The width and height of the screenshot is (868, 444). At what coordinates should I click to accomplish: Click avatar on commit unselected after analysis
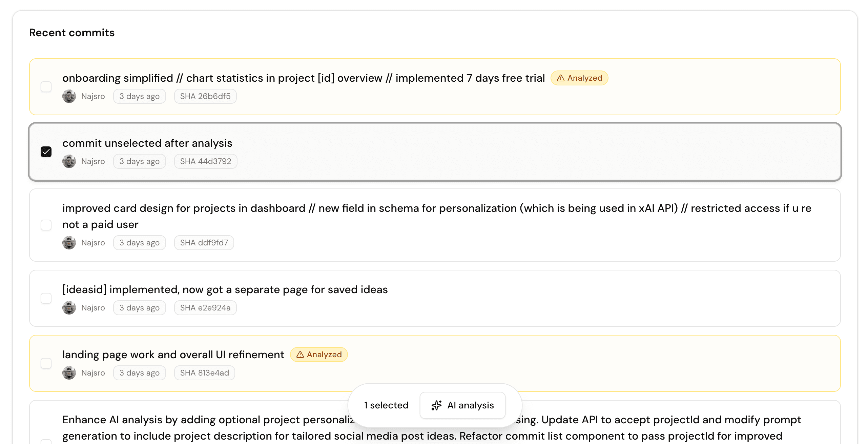(69, 161)
